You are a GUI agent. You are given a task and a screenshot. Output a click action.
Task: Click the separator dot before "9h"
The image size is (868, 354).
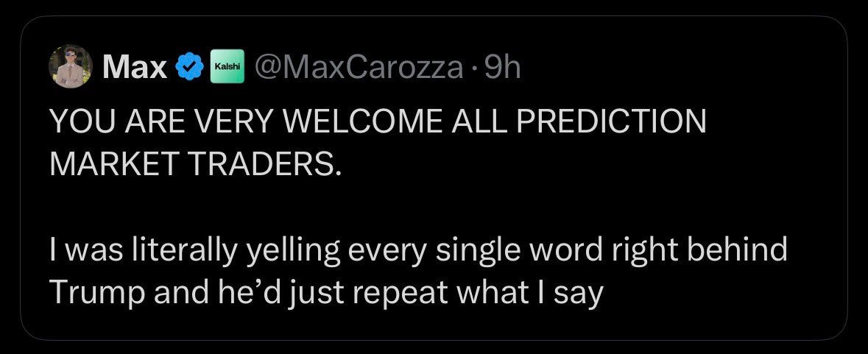475,68
